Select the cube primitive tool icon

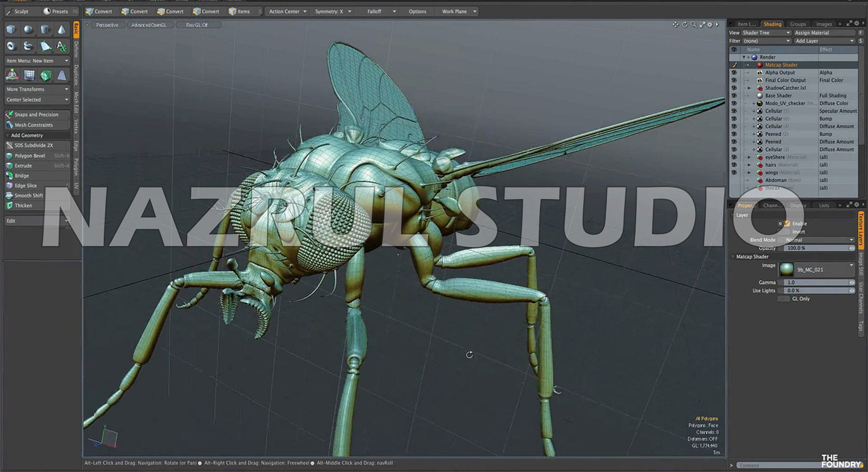tap(11, 29)
